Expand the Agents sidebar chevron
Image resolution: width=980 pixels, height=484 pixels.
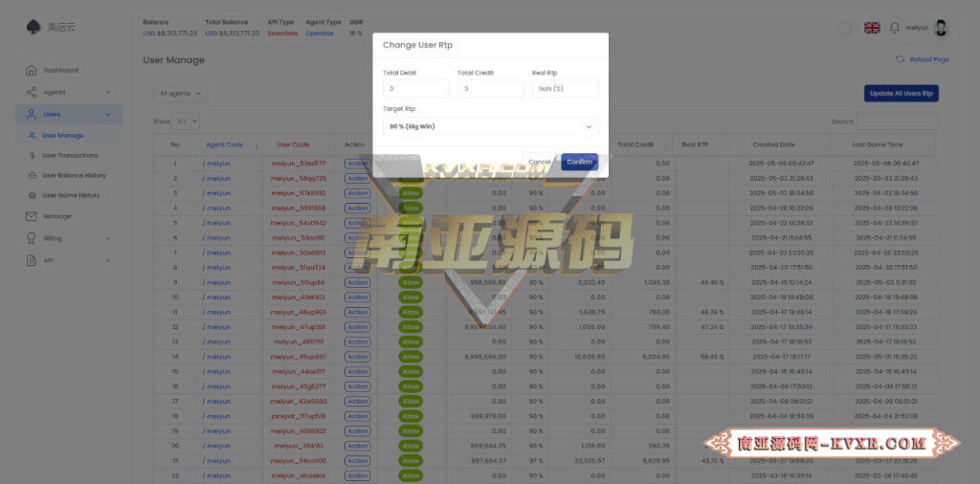pyautogui.click(x=108, y=93)
